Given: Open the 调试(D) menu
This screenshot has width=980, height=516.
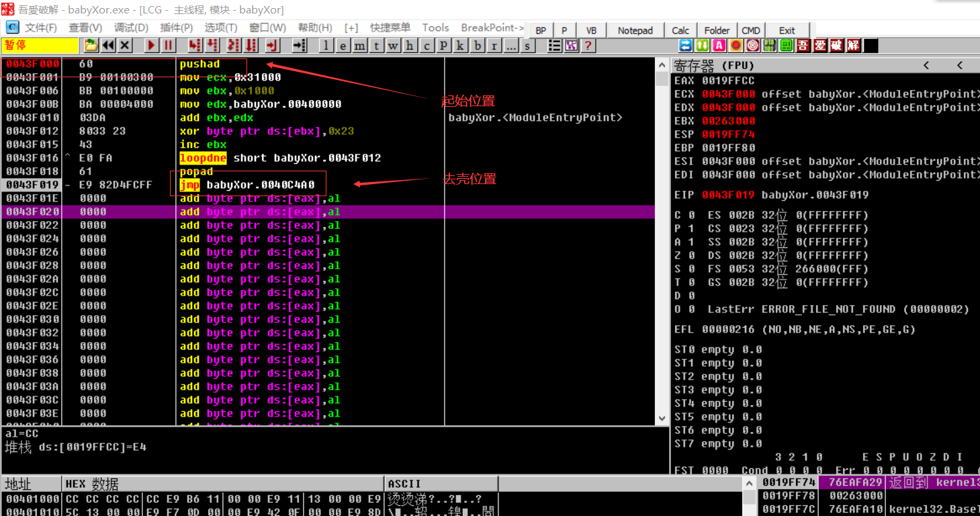Looking at the screenshot, I should click(x=131, y=28).
